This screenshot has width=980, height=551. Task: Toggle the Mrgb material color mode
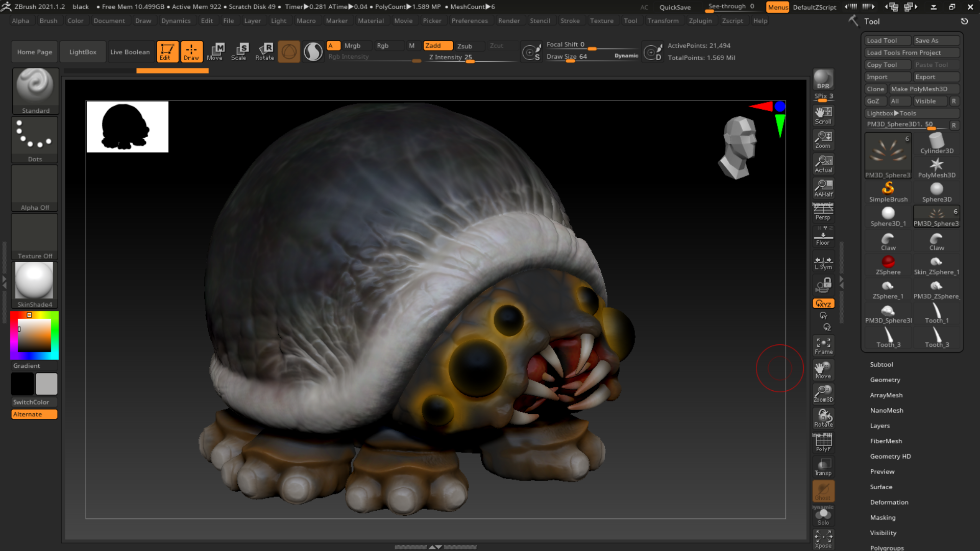click(x=352, y=46)
